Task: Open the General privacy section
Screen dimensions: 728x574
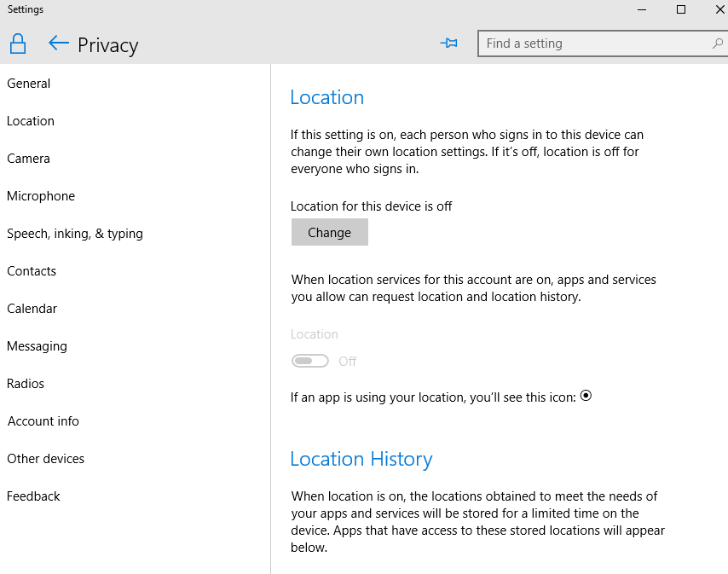Action: [29, 84]
